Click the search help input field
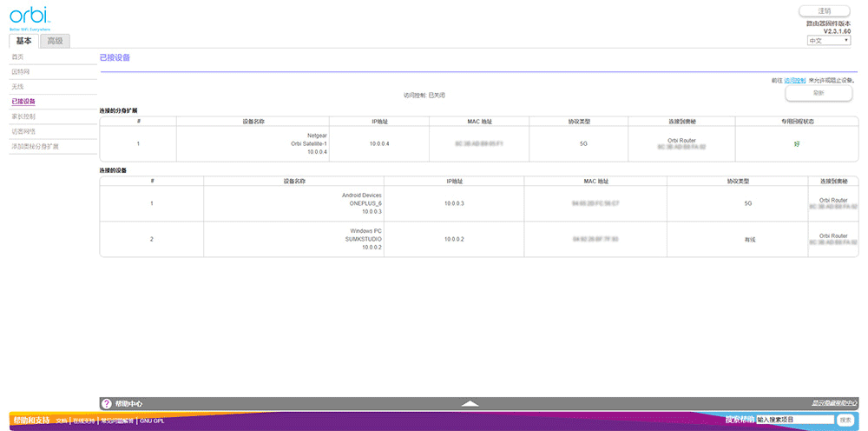 pyautogui.click(x=793, y=420)
